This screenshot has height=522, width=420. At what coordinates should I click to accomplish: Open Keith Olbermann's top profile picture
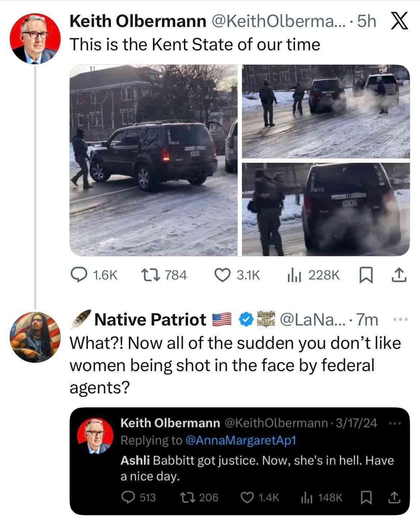(x=35, y=40)
